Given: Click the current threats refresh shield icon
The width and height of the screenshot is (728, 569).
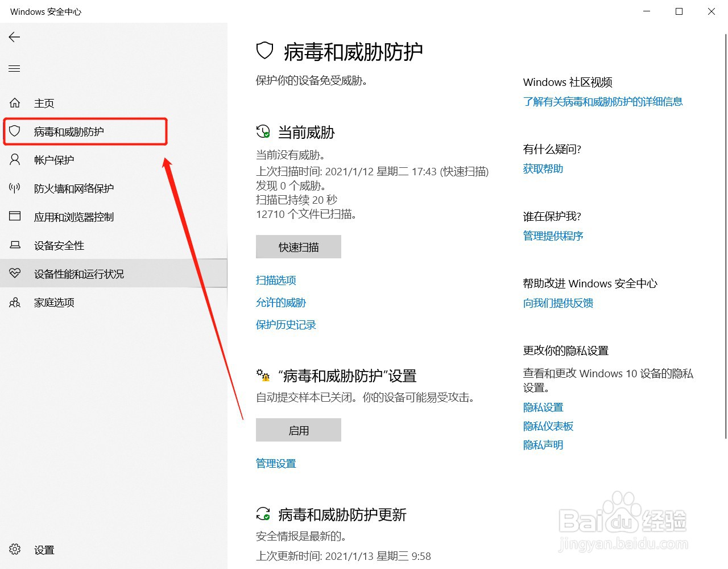Looking at the screenshot, I should click(x=263, y=131).
